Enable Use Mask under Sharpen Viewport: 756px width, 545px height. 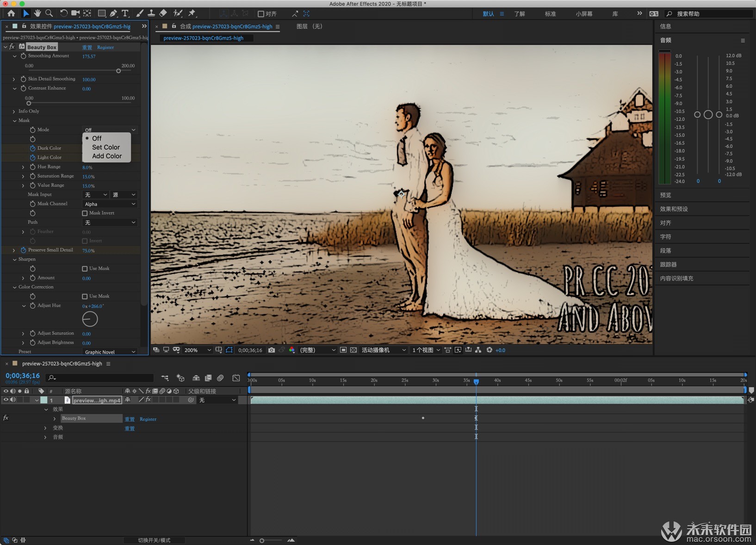[85, 269]
